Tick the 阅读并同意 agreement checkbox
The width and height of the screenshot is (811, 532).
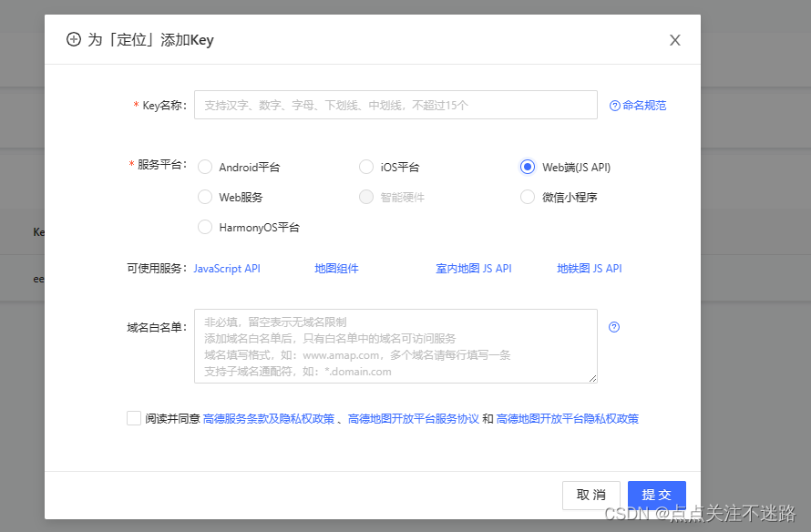pos(134,418)
